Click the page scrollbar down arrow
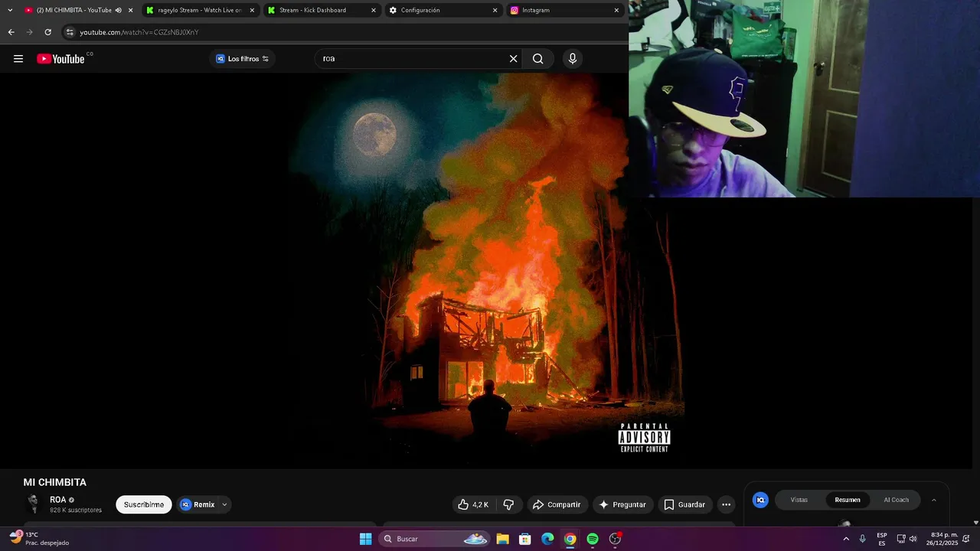The width and height of the screenshot is (980, 551). [x=975, y=523]
